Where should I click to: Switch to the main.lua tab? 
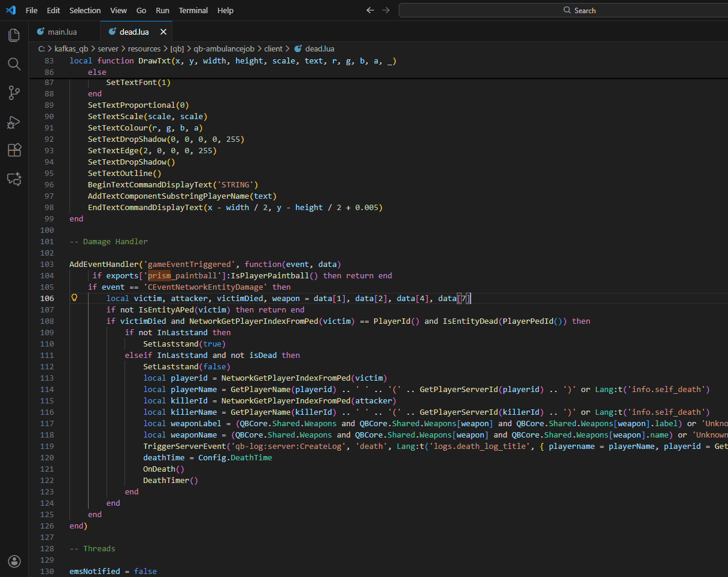tap(62, 32)
